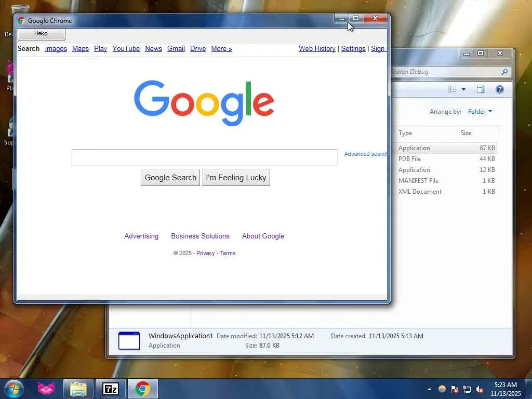The image size is (532, 399).
Task: Toggle the preview pane icon in Explorer
Action: [x=481, y=89]
